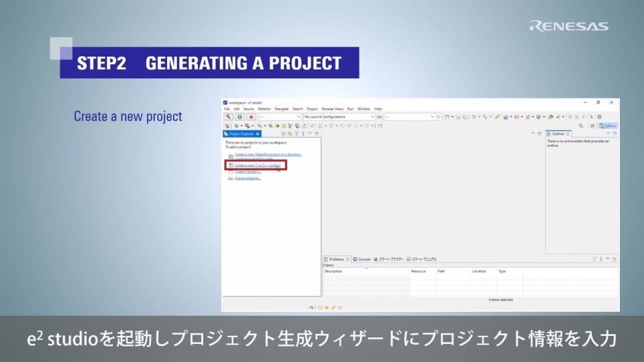Open the Project menu
The width and height of the screenshot is (644, 362).
pyautogui.click(x=312, y=109)
